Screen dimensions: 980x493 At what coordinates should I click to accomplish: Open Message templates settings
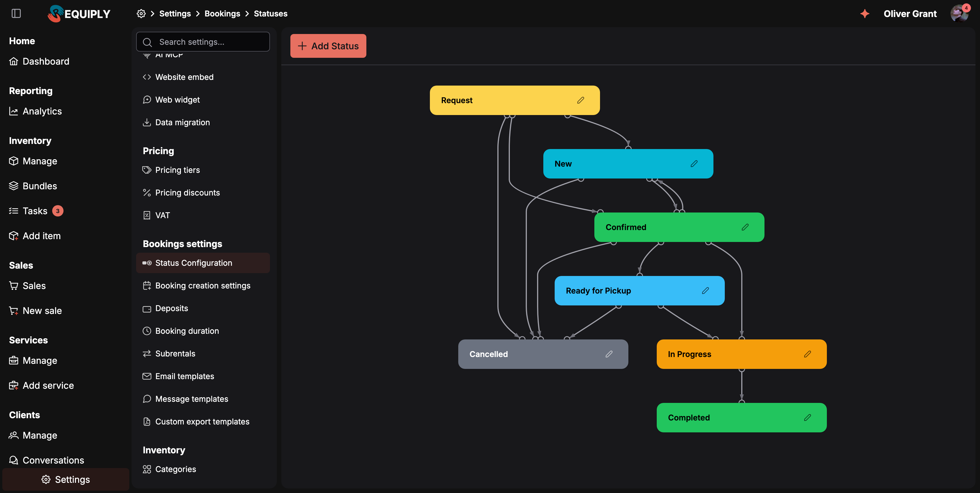coord(203,399)
